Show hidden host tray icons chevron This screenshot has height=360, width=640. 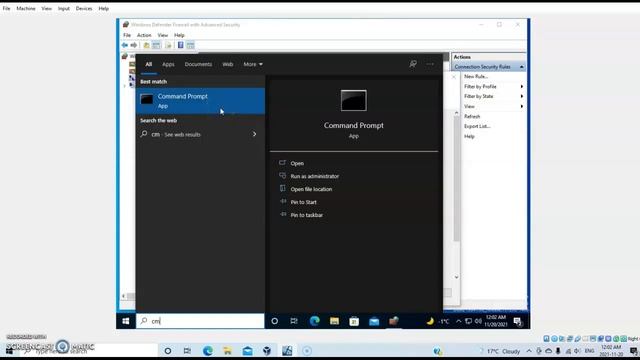(529, 351)
